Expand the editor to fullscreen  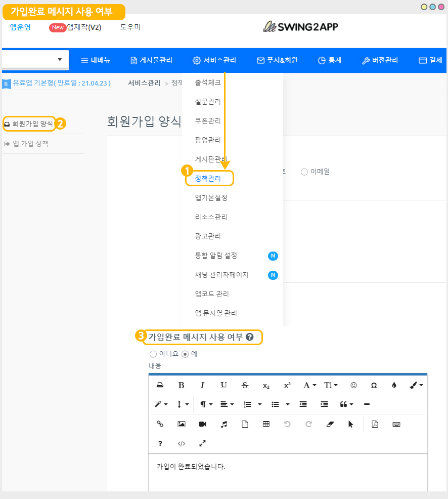coord(203,443)
